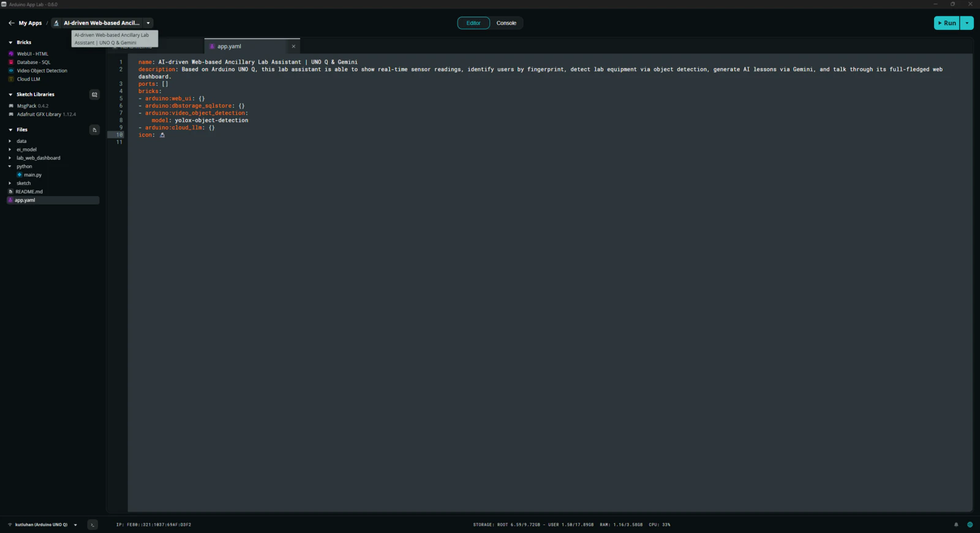Viewport: 980px width, 533px height.
Task: Switch to Console view
Action: [x=507, y=23]
